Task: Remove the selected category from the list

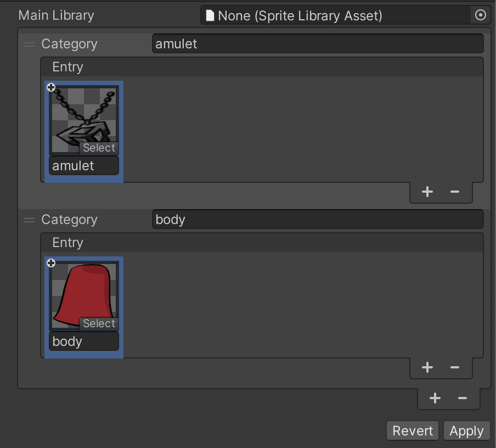Action: tap(462, 398)
